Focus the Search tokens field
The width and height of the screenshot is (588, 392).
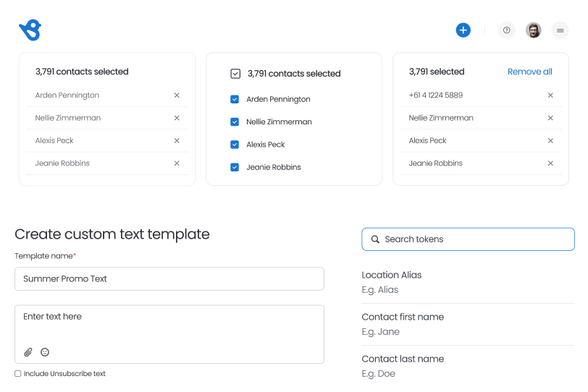(x=468, y=239)
